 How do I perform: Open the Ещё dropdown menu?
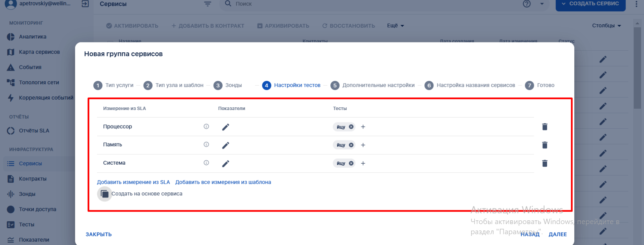[395, 26]
